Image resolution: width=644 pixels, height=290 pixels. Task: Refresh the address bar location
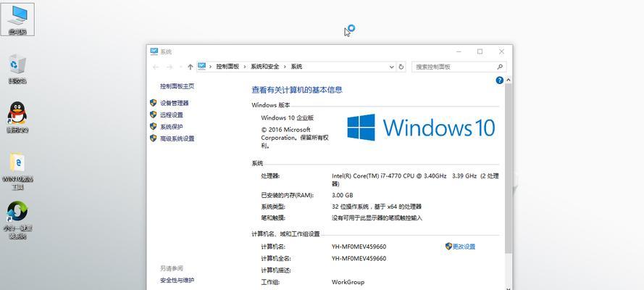(401, 67)
